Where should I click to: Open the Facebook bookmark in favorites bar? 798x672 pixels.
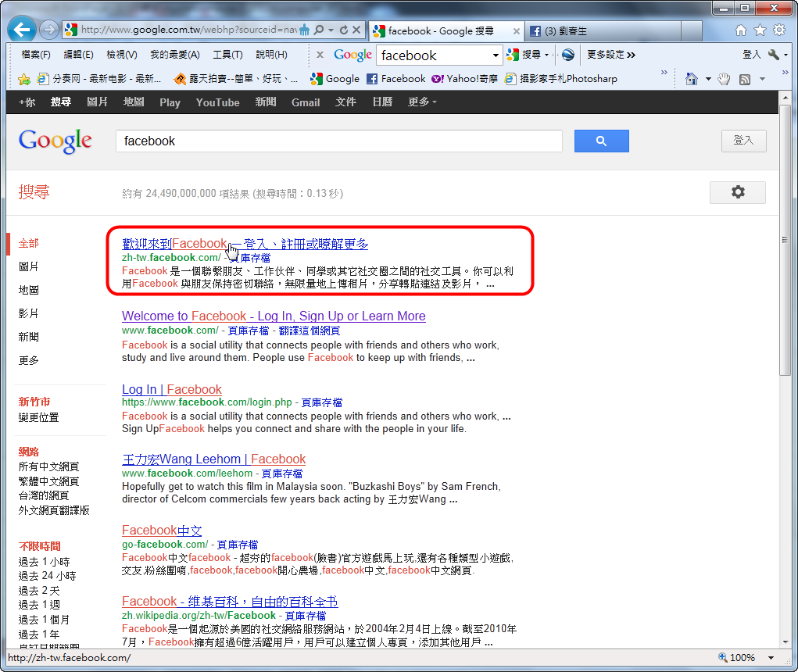pos(396,79)
